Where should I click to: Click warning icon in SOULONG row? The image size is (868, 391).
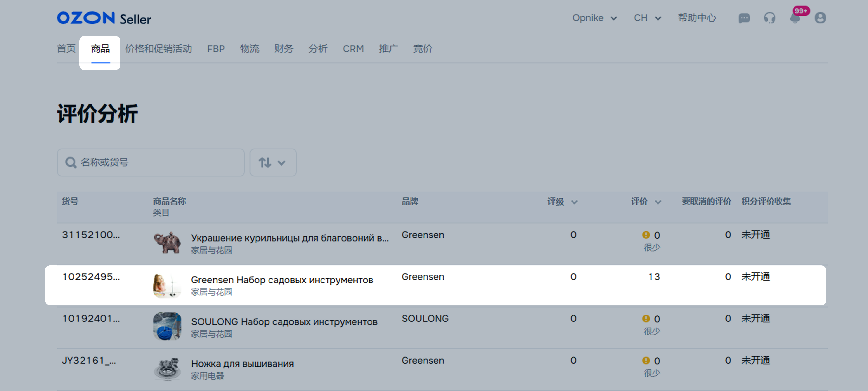click(x=645, y=318)
